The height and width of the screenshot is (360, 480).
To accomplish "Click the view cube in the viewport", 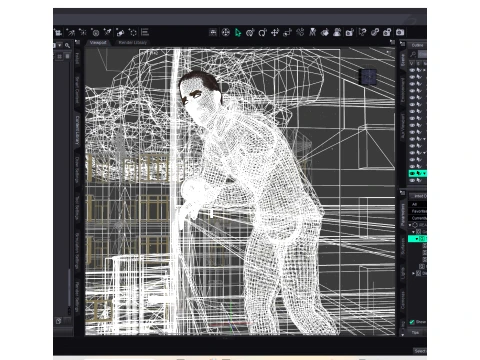I will coord(369,77).
